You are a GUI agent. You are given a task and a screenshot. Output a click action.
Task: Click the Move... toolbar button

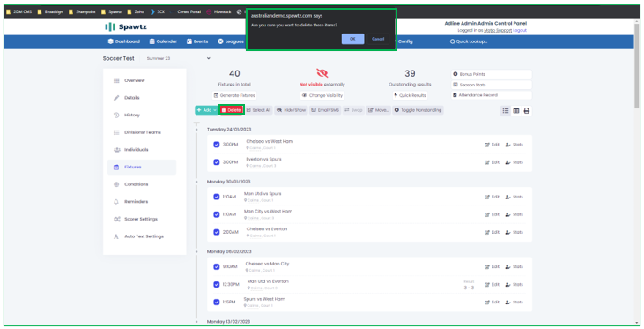click(378, 109)
